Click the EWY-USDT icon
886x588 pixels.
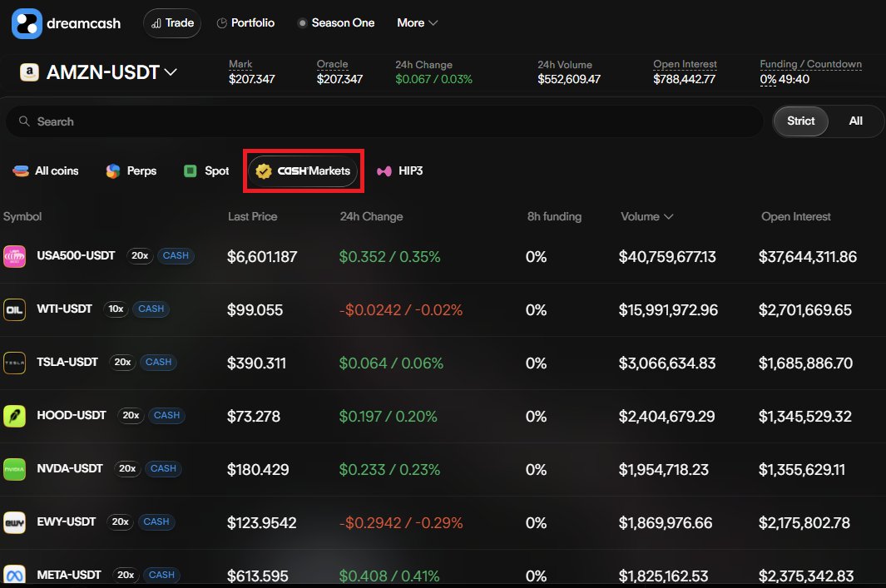14,522
